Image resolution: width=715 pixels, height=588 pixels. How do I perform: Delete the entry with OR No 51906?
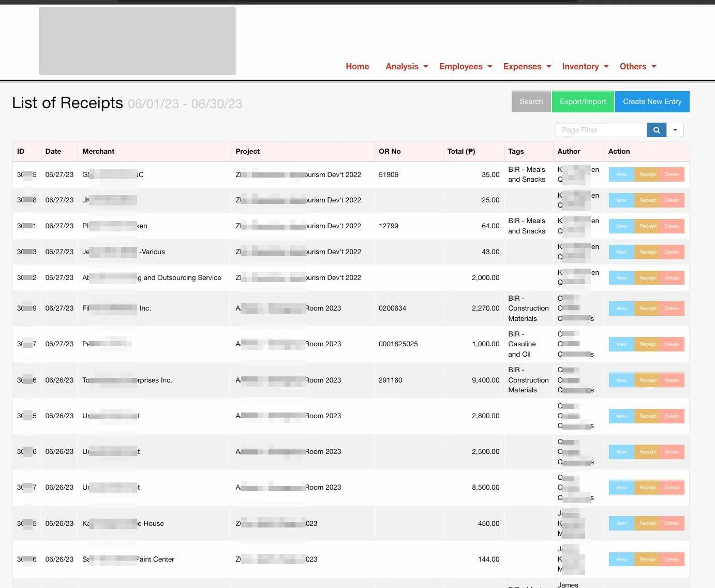pyautogui.click(x=672, y=174)
